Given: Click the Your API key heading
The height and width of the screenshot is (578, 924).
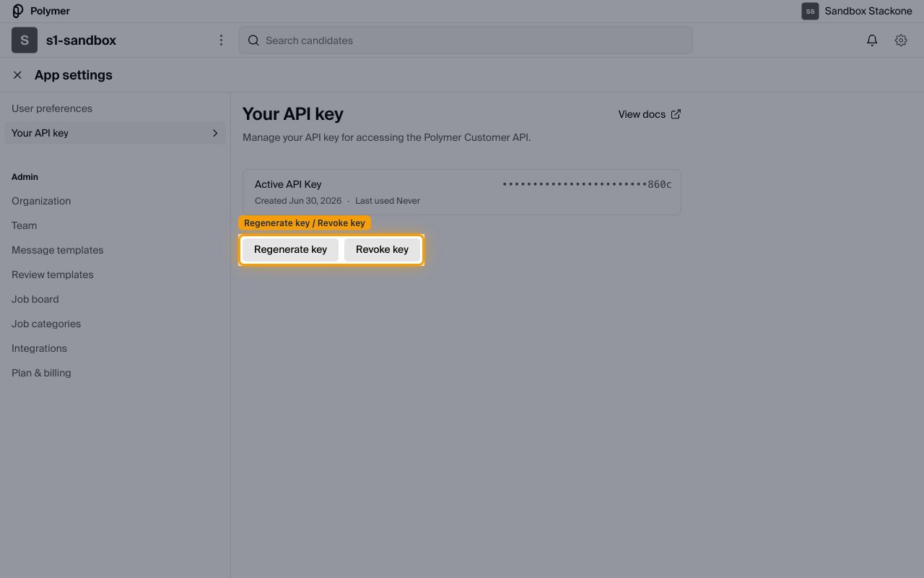Looking at the screenshot, I should [x=293, y=114].
